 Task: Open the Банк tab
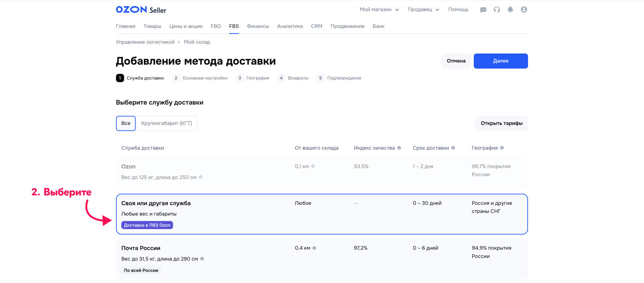pos(378,26)
